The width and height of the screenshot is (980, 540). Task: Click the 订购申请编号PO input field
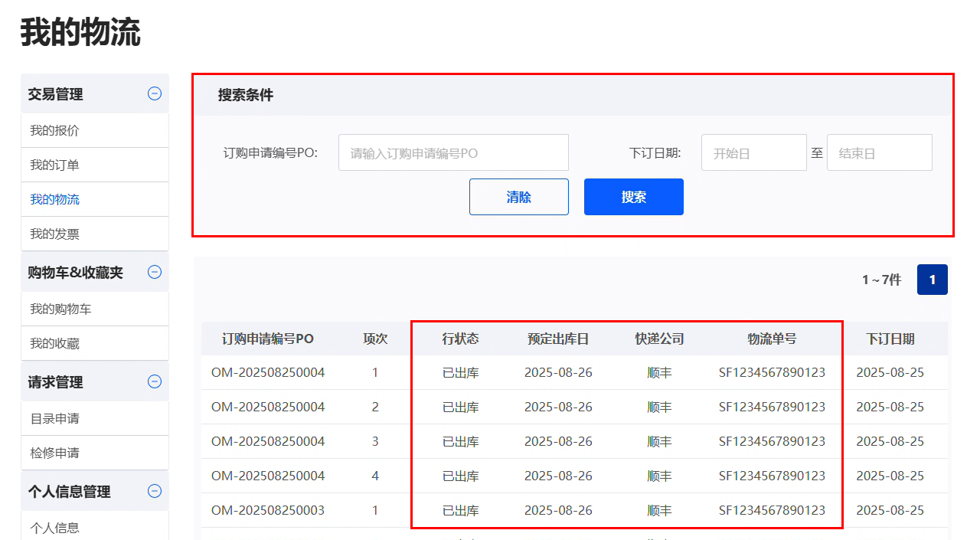coord(453,152)
